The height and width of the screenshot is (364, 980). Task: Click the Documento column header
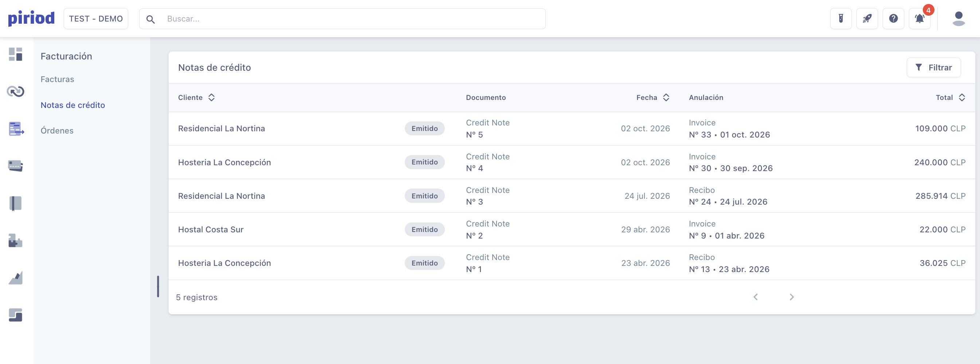486,97
